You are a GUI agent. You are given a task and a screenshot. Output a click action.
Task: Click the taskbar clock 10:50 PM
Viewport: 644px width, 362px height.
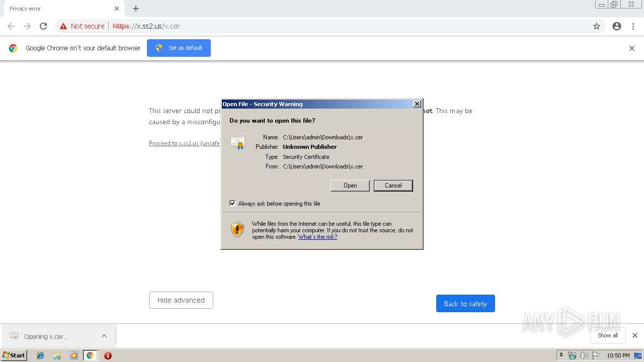point(618,355)
